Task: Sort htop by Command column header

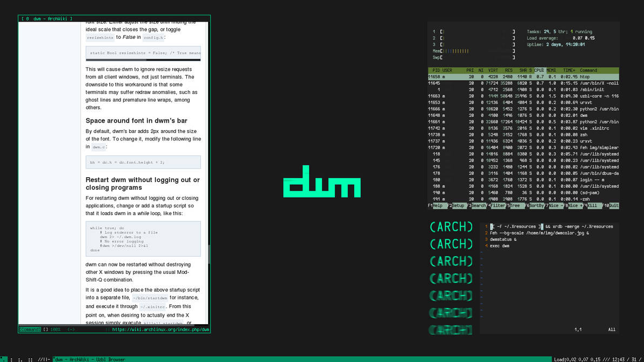Action: tap(588, 70)
